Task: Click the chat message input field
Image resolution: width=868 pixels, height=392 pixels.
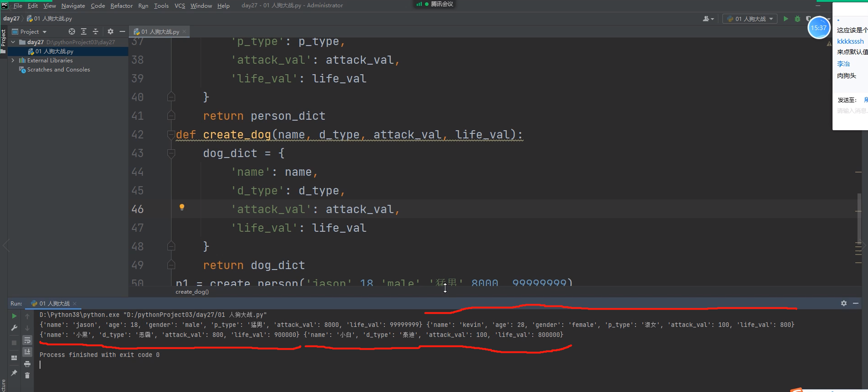Action: click(852, 111)
